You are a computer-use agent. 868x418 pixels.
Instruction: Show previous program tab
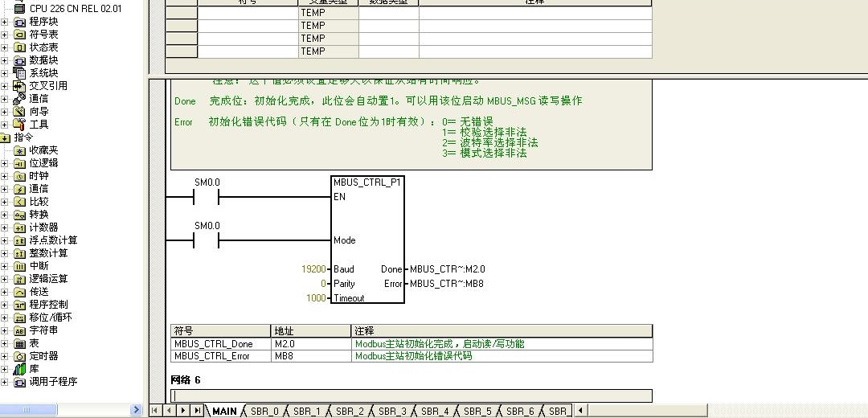click(x=170, y=410)
